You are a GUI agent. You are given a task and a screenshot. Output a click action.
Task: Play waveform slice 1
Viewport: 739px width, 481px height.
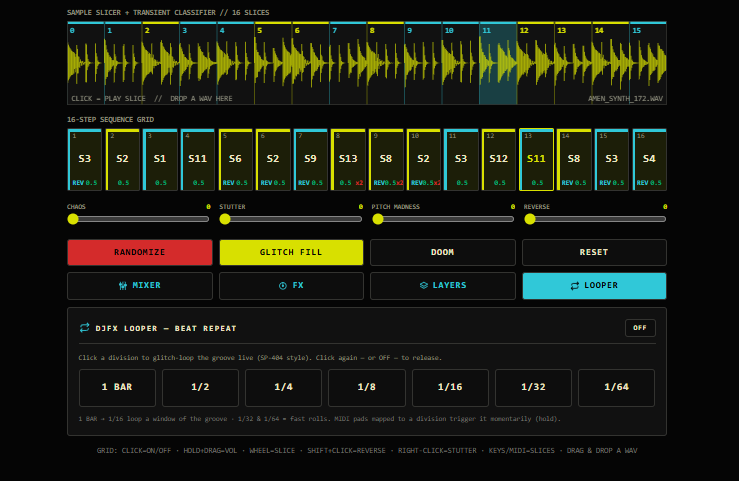(x=123, y=63)
